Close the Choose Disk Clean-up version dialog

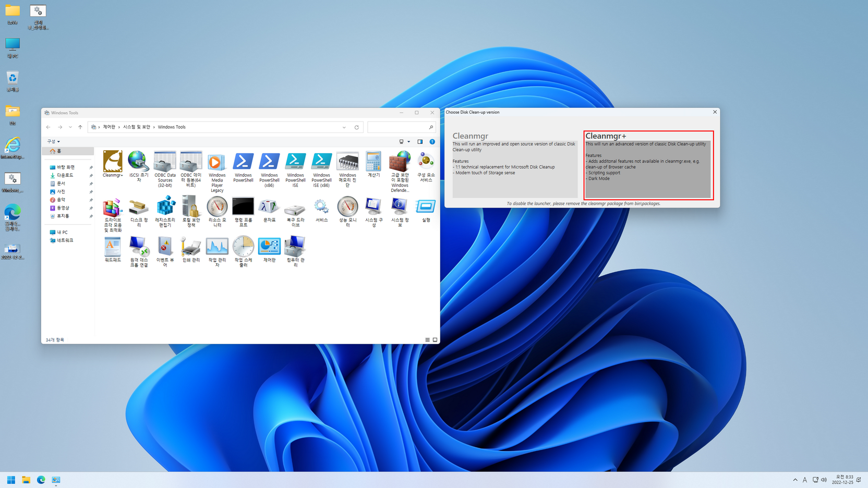(715, 112)
